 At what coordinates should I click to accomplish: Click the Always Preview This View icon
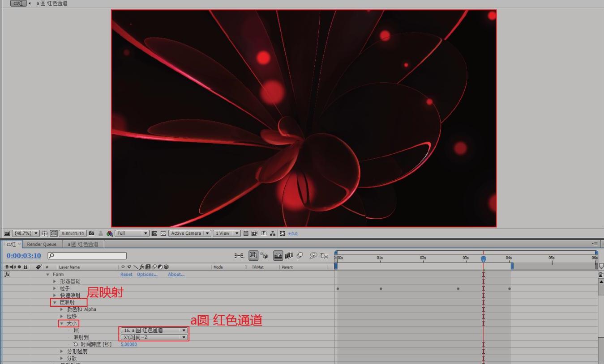point(7,233)
